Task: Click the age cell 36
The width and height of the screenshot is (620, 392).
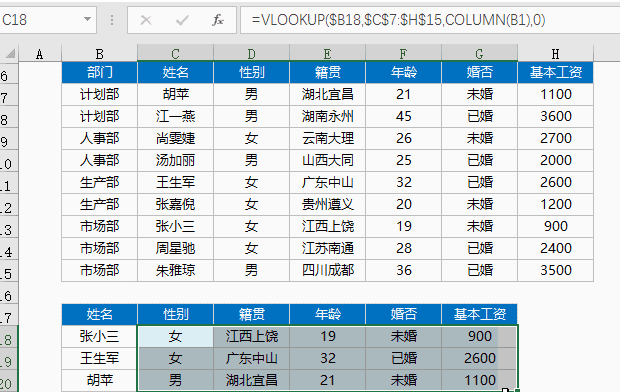Action: 403,271
